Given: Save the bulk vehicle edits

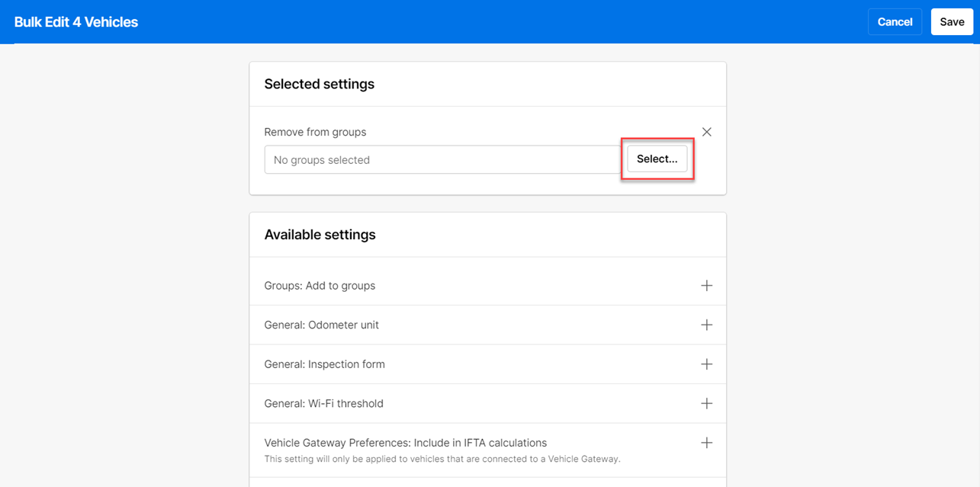Looking at the screenshot, I should 952,21.
